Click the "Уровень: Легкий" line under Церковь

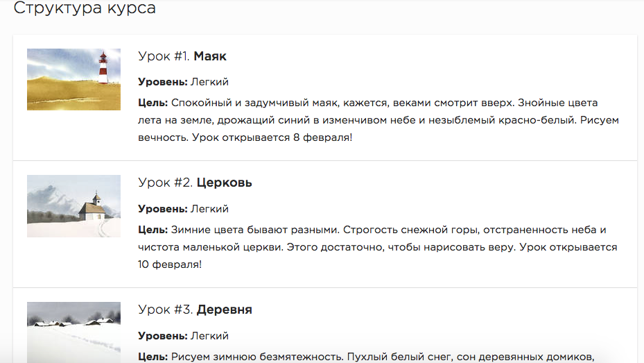183,209
